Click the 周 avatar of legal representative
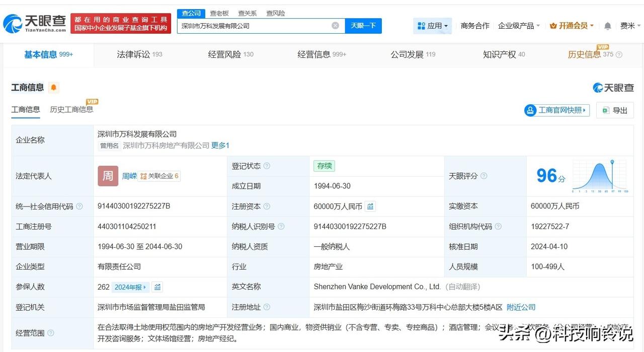644x352 pixels. 108,176
